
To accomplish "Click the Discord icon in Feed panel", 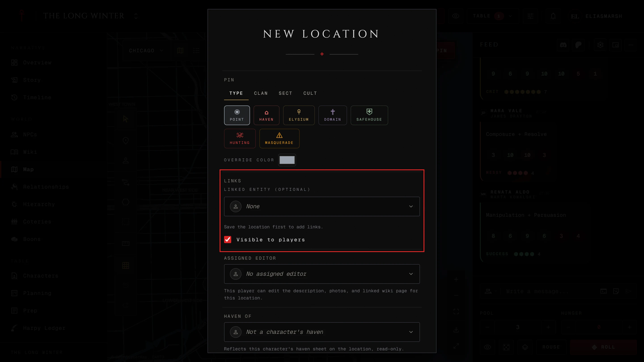I will pos(563,45).
